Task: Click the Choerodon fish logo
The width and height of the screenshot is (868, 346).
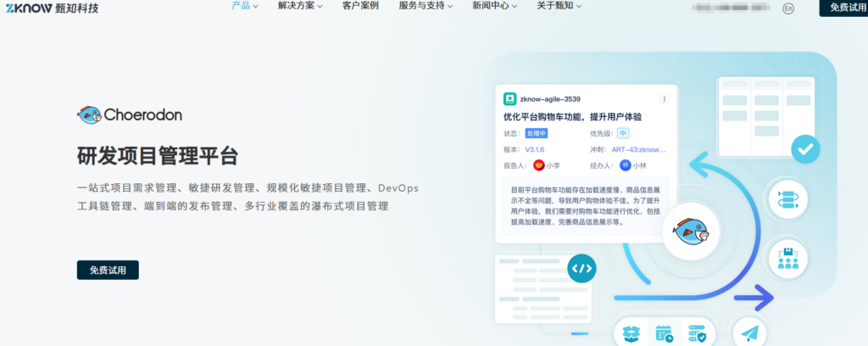Action: point(89,114)
